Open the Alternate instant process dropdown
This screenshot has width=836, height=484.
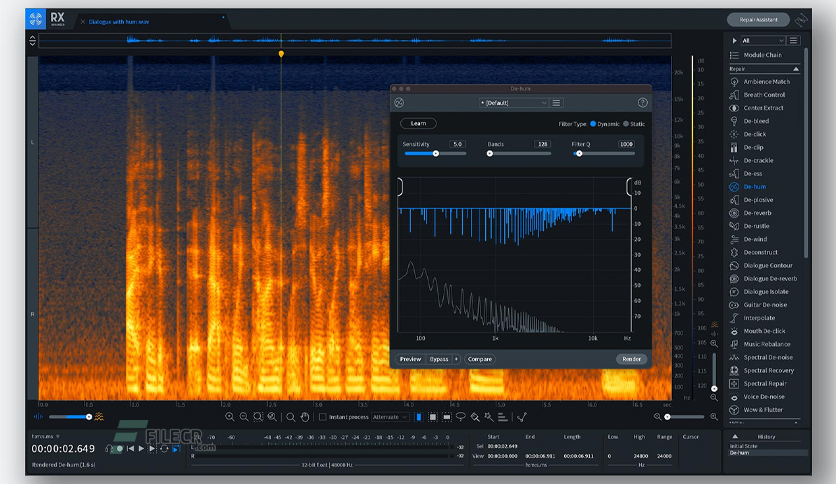point(390,417)
